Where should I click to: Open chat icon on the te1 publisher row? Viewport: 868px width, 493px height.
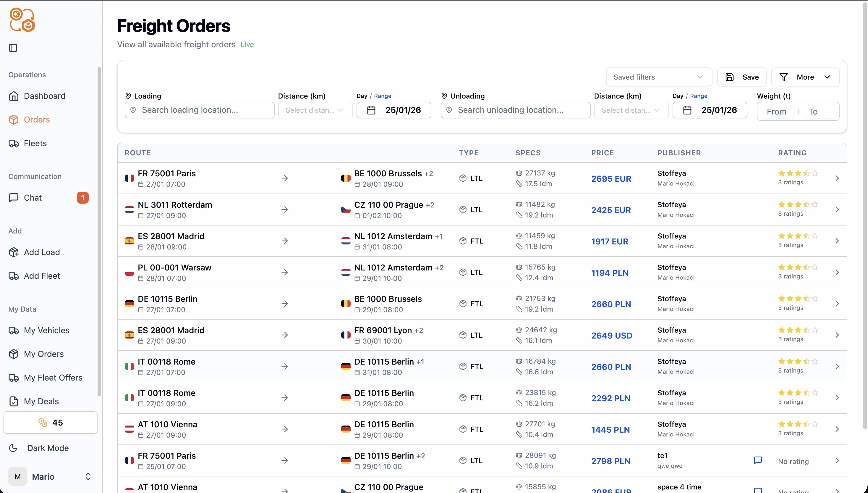(x=758, y=460)
